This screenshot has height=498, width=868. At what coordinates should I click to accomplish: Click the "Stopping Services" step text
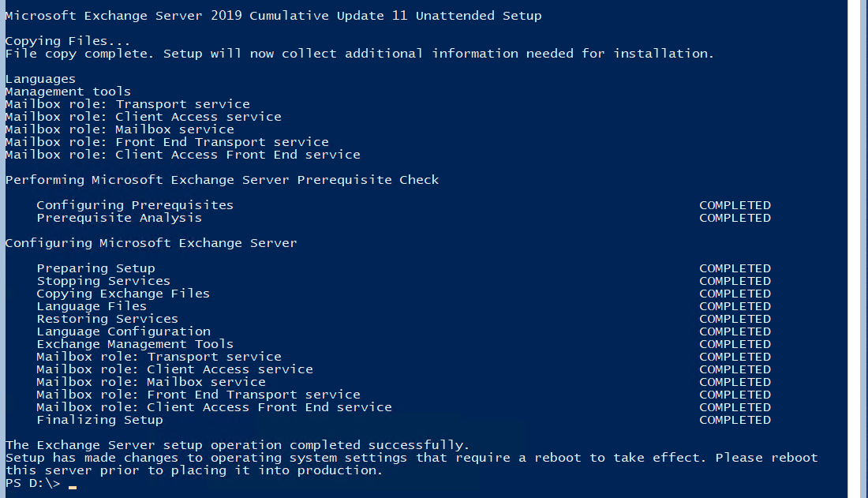coord(103,281)
